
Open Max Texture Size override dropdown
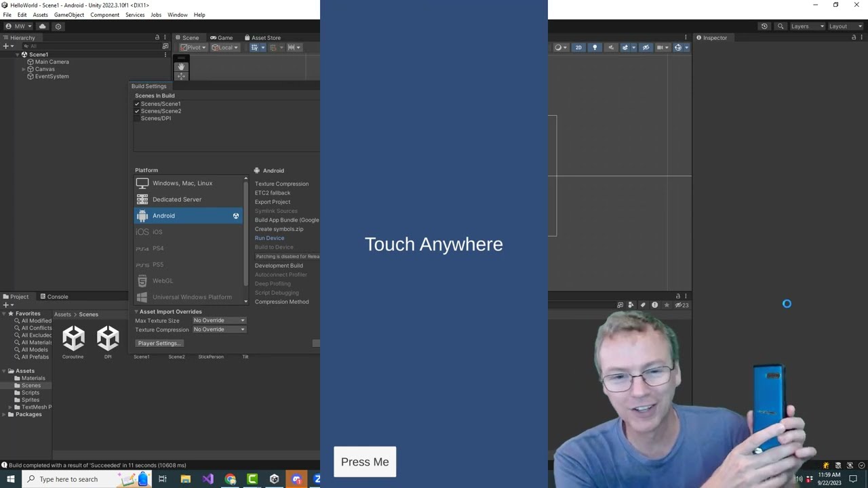pyautogui.click(x=219, y=321)
